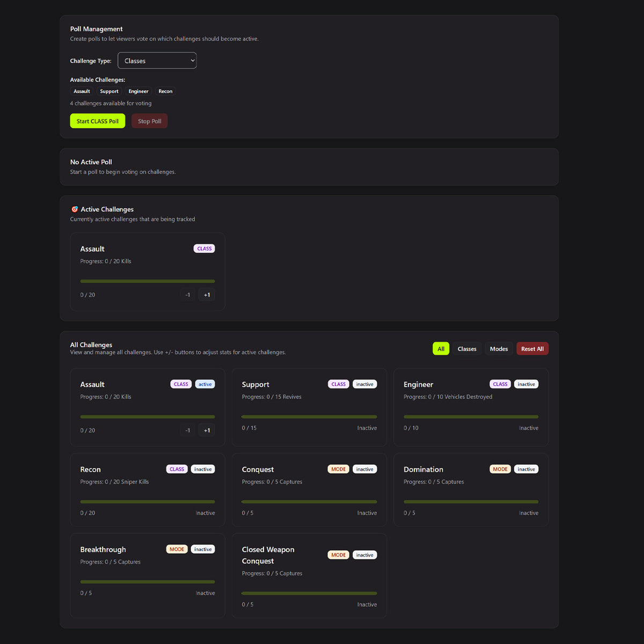This screenshot has height=644, width=644.
Task: Click the Engineer available challenge chip
Action: point(138,91)
